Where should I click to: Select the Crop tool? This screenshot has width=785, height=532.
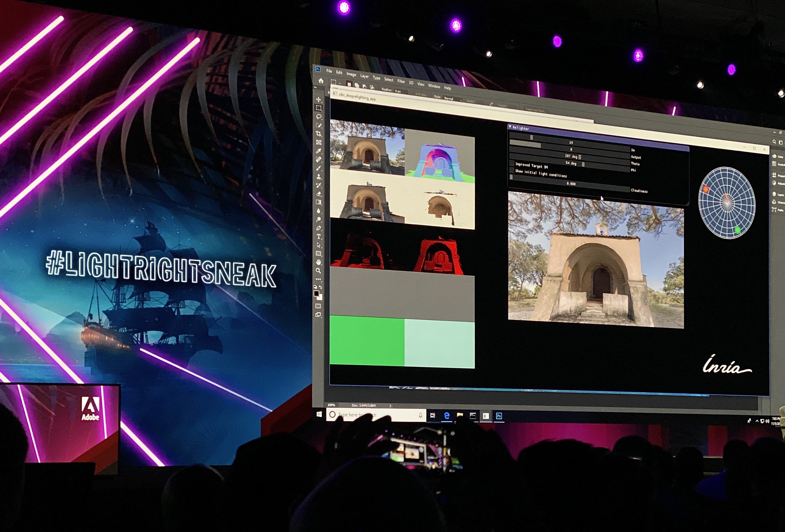point(318,134)
